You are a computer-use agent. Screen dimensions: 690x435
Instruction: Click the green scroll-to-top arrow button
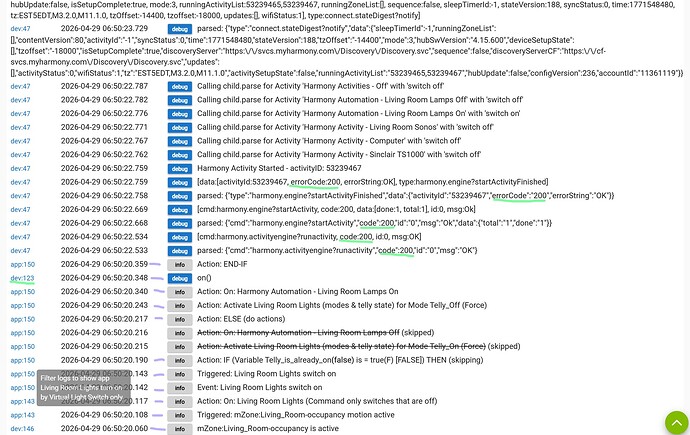[x=676, y=423]
